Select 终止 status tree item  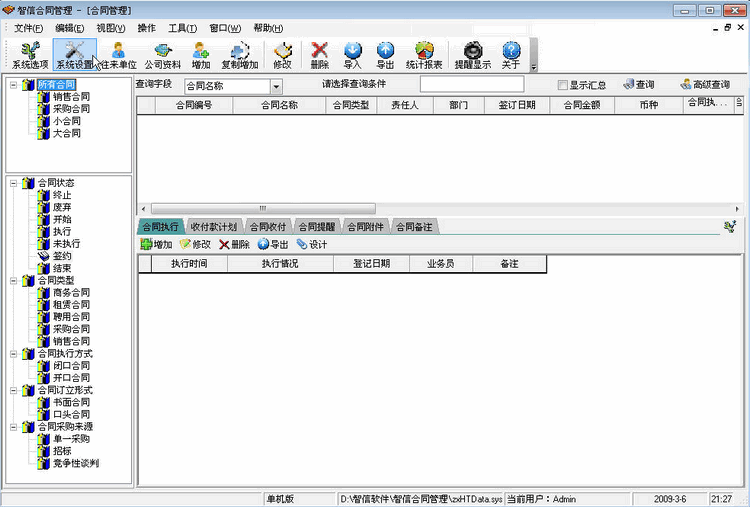pyautogui.click(x=62, y=195)
